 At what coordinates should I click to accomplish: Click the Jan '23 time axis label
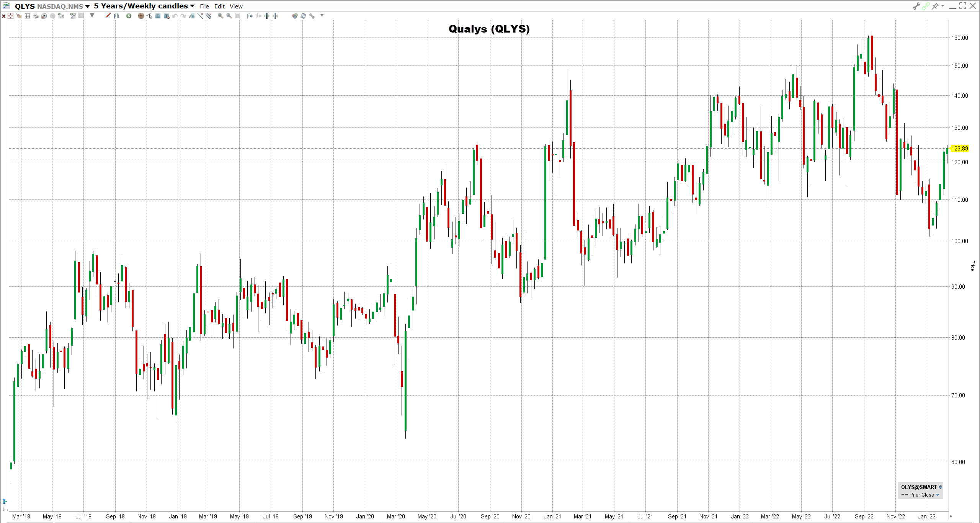point(926,516)
